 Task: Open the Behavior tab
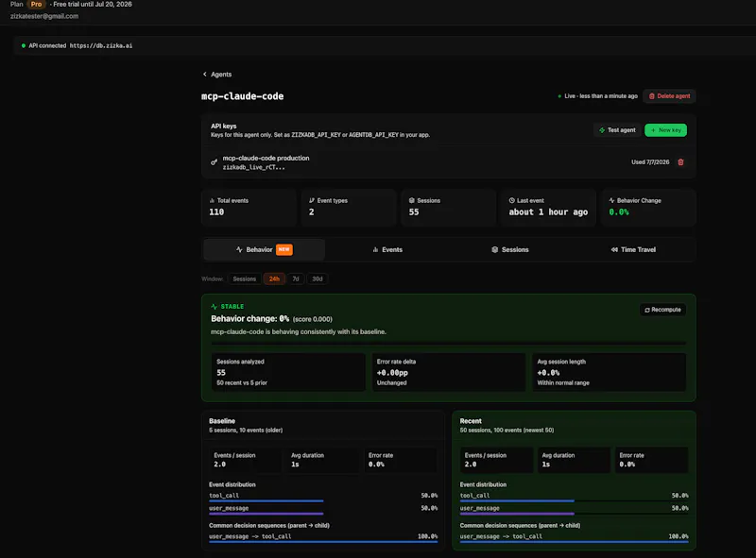(x=265, y=249)
